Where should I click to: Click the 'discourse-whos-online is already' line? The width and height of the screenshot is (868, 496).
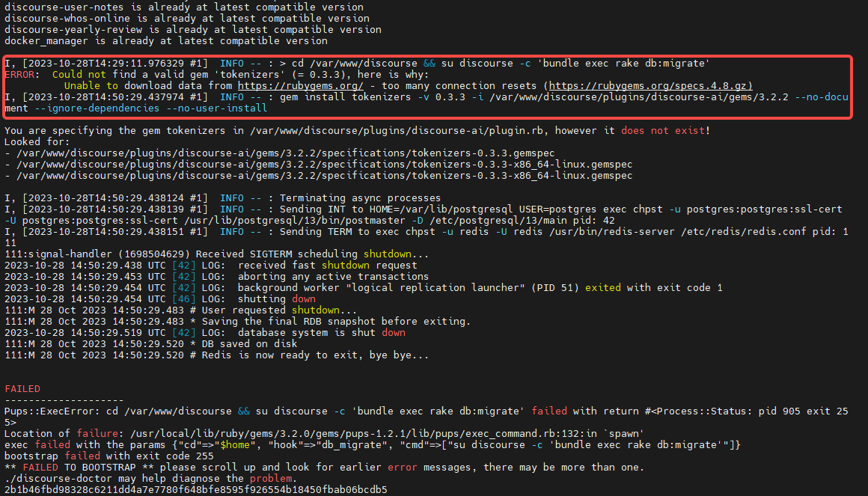(x=186, y=18)
